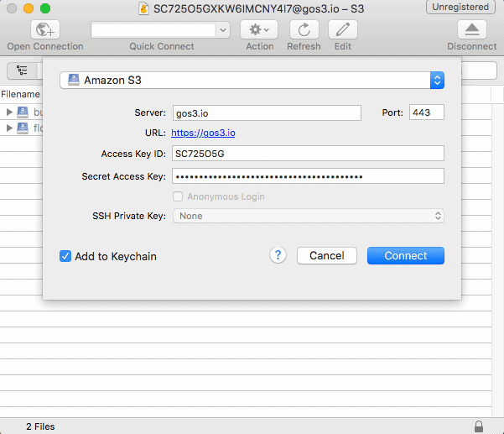Click the Port input field

427,112
